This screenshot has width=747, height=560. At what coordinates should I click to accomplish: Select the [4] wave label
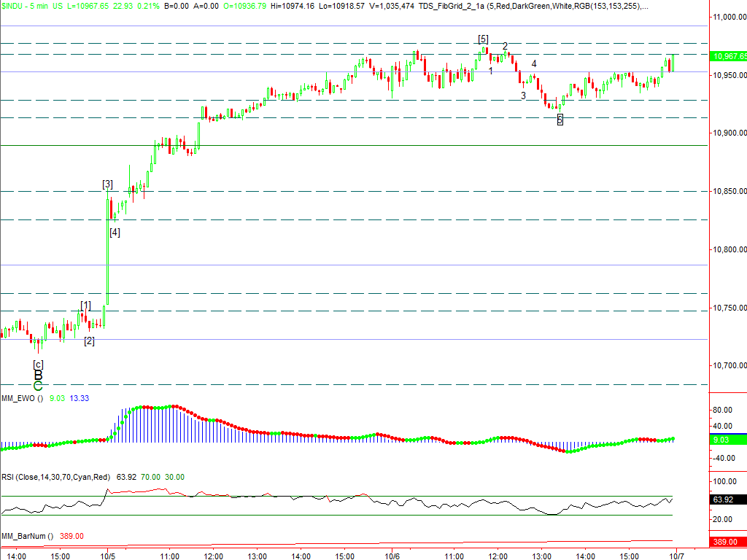[x=115, y=233]
